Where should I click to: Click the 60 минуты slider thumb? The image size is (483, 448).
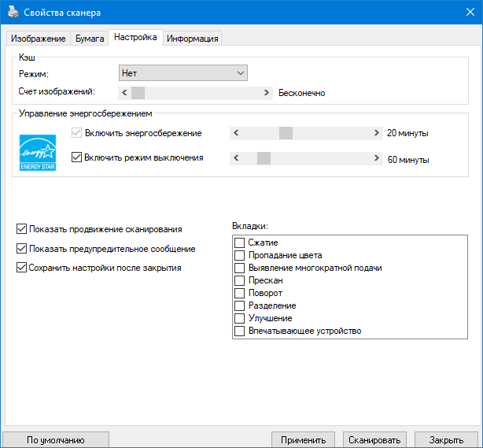pyautogui.click(x=264, y=158)
